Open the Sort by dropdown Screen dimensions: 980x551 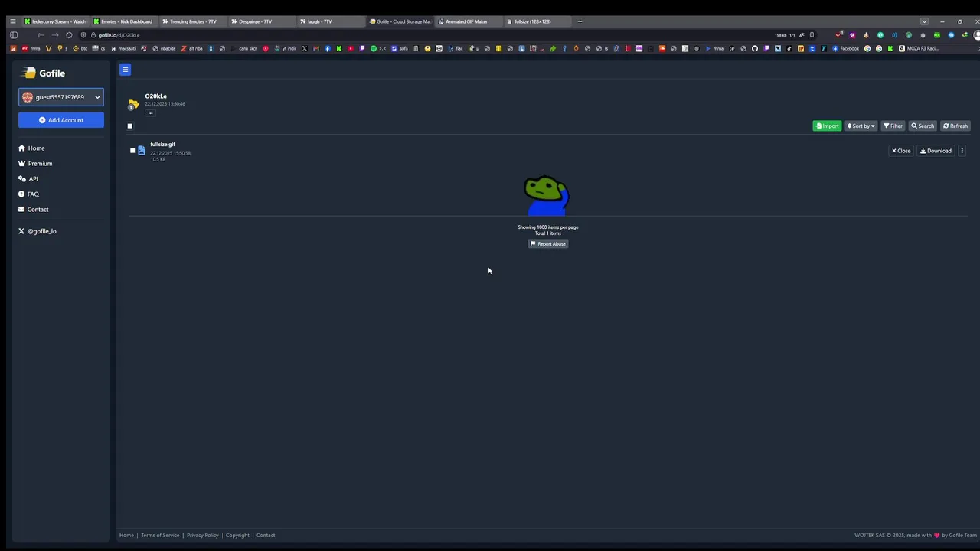861,126
